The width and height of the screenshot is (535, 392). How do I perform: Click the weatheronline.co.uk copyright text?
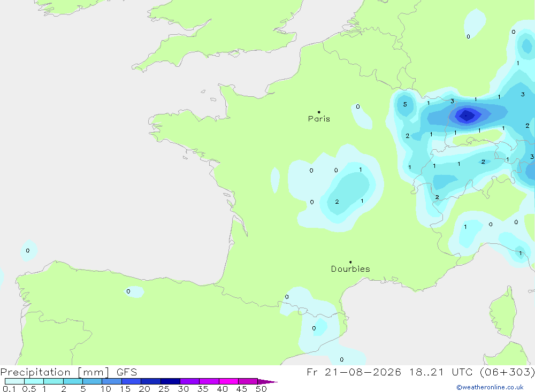pos(490,387)
